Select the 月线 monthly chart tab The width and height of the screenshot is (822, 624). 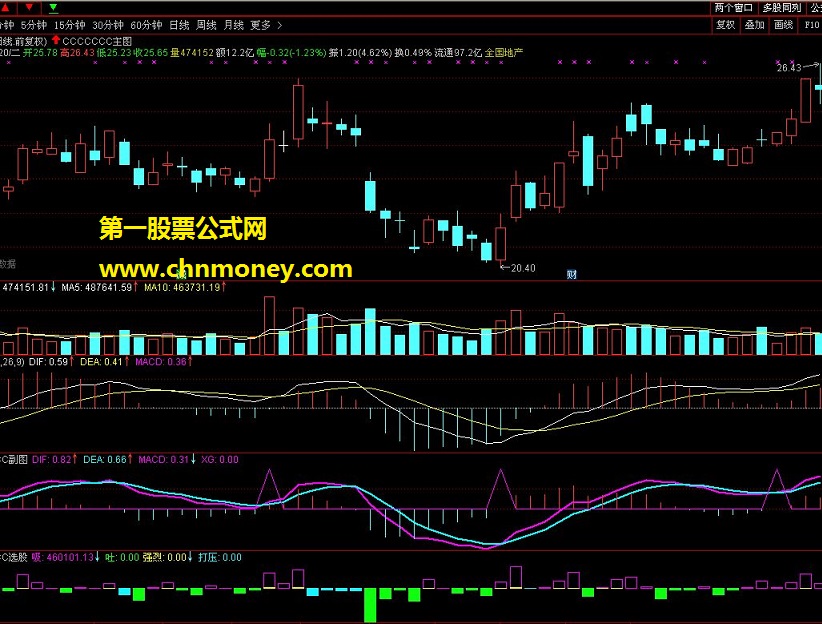tap(234, 25)
